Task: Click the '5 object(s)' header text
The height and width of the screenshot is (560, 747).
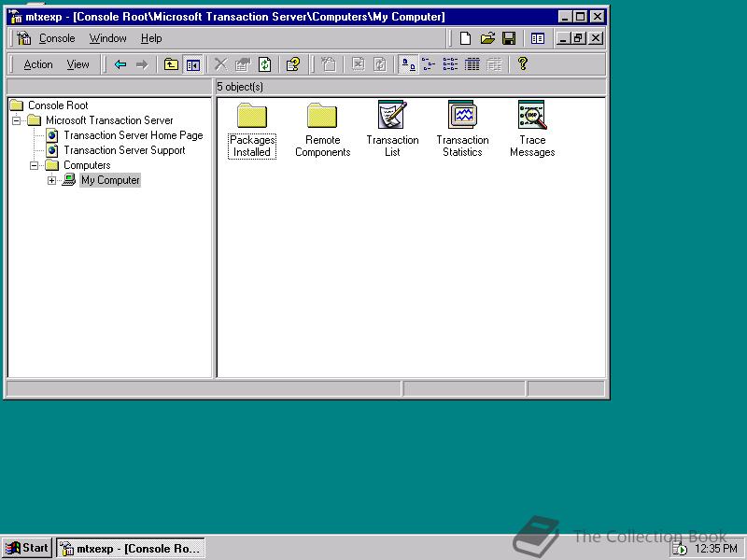Action: [x=240, y=87]
